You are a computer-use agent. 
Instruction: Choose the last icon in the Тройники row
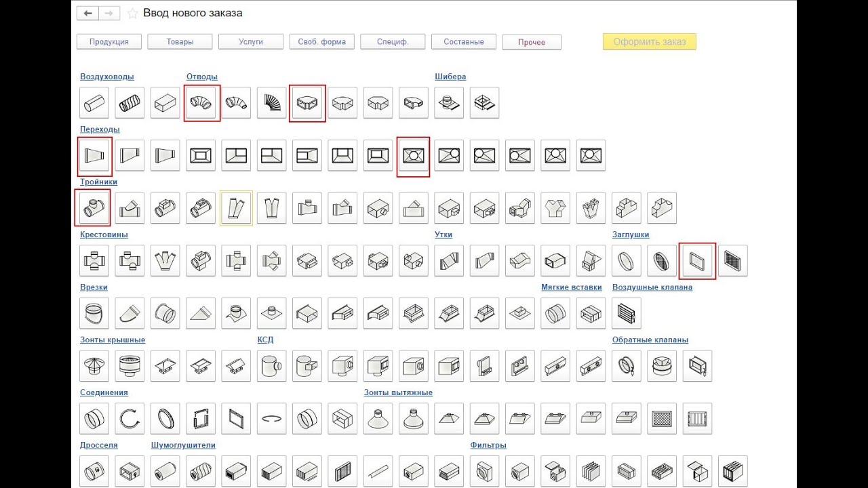(662, 209)
